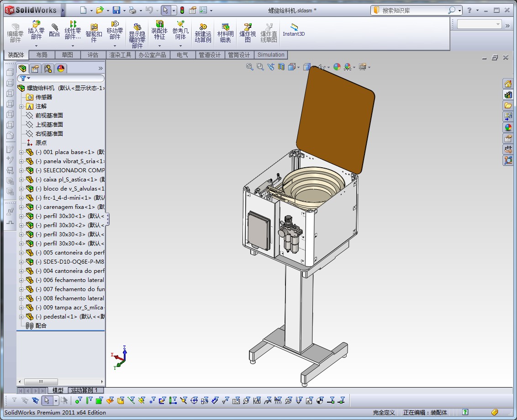Open the 爆炸视图 (Exploded View) tool

(248, 32)
